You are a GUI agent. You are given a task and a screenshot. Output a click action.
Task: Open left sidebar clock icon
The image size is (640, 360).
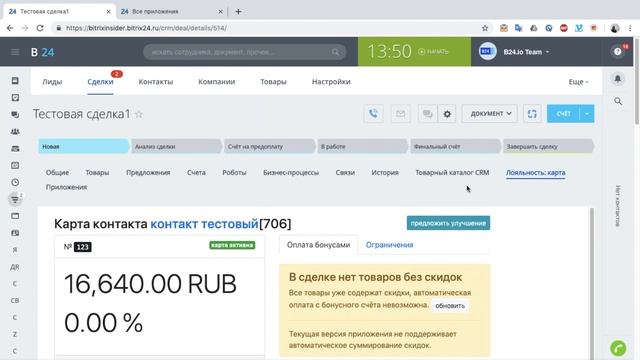click(15, 182)
